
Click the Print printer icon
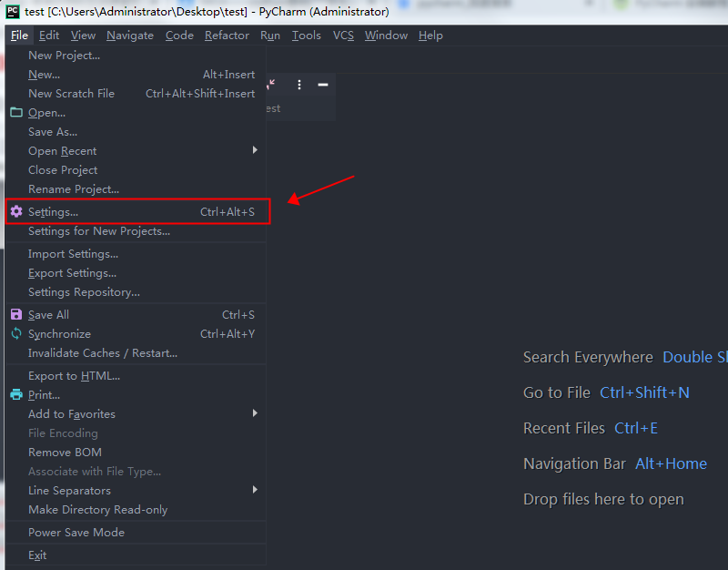[16, 395]
